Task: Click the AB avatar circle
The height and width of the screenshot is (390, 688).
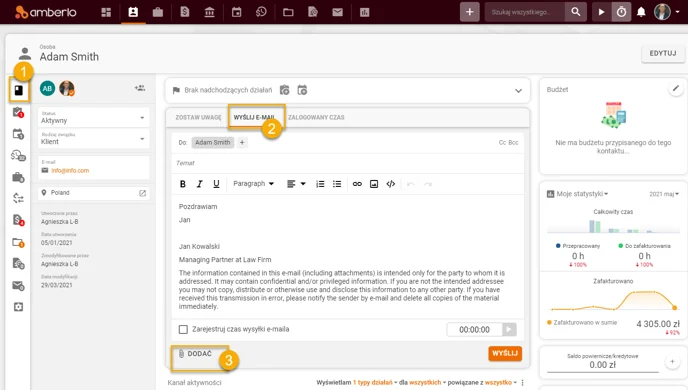Action: tap(47, 89)
